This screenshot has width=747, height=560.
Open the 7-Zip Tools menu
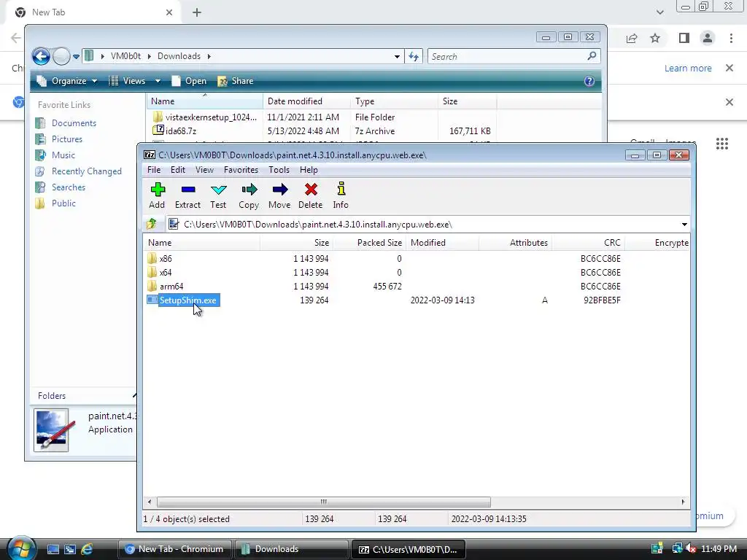tap(279, 170)
